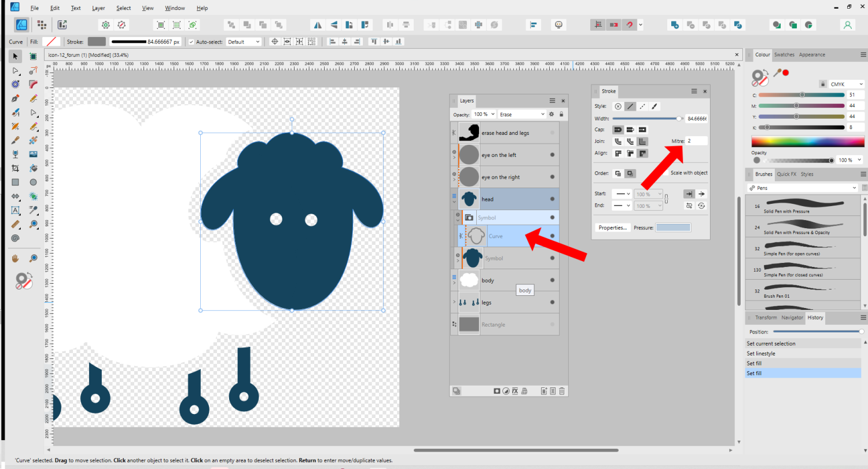Screen dimensions: 868x469
Task: Toggle visibility of the legs layer
Action: (553, 302)
